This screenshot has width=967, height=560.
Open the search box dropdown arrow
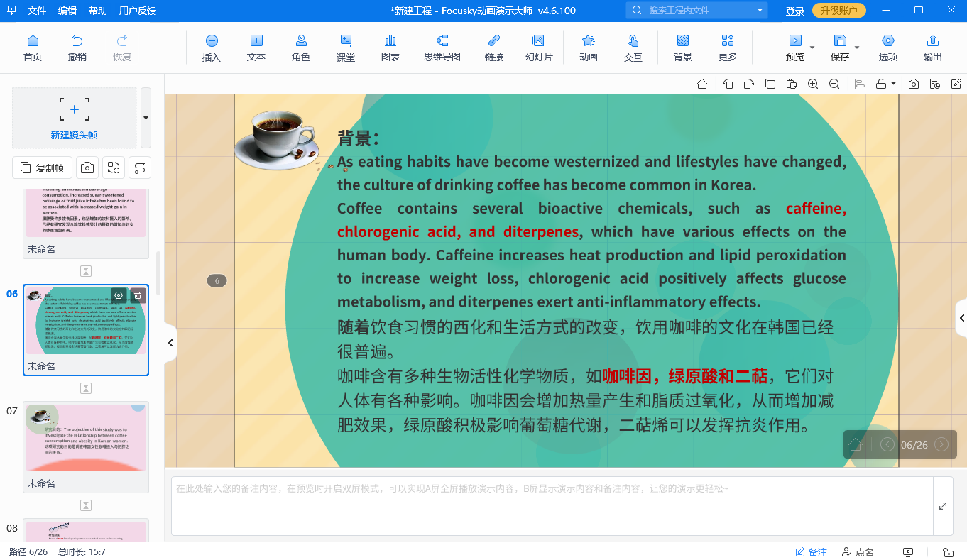[x=760, y=10]
